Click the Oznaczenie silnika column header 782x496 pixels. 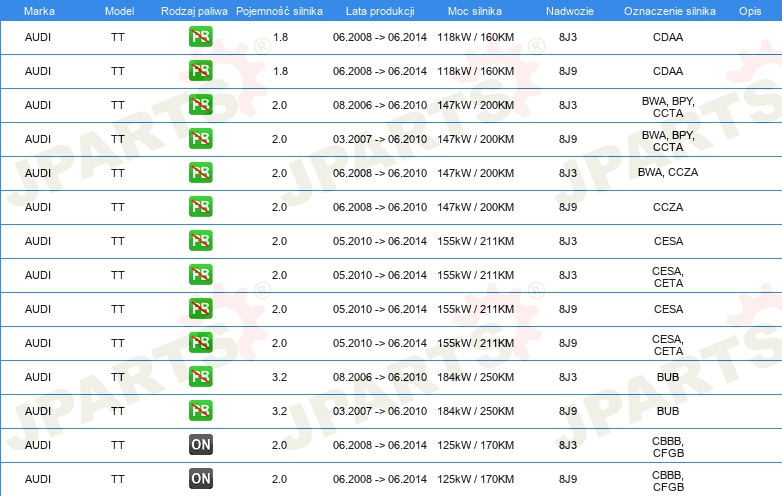click(669, 11)
